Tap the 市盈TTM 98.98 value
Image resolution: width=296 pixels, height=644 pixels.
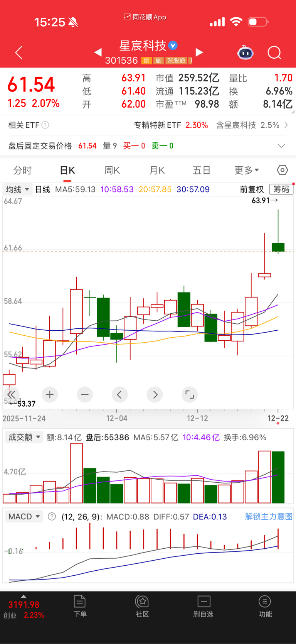(207, 104)
